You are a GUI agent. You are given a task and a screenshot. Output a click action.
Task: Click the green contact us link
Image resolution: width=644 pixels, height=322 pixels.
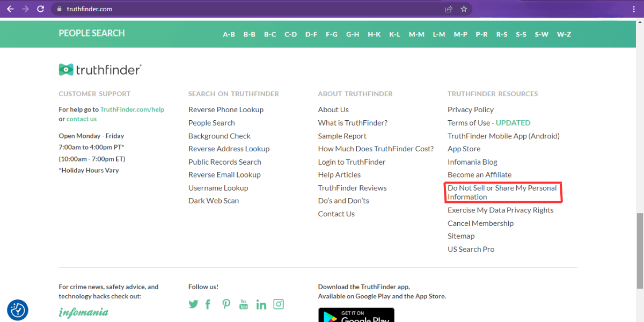(x=82, y=119)
